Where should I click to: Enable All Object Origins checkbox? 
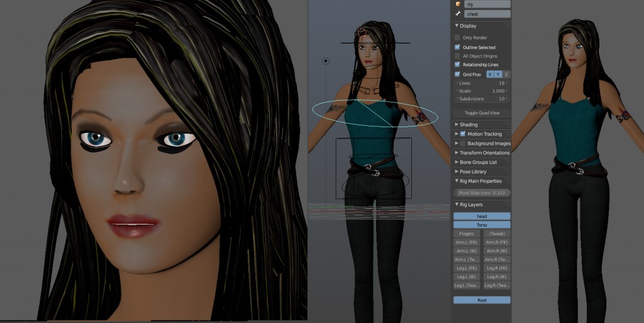pyautogui.click(x=457, y=56)
